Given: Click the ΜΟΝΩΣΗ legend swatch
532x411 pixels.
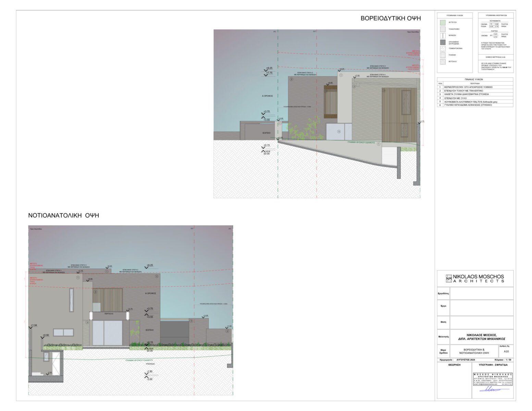Looking at the screenshot, I should tap(443, 36).
